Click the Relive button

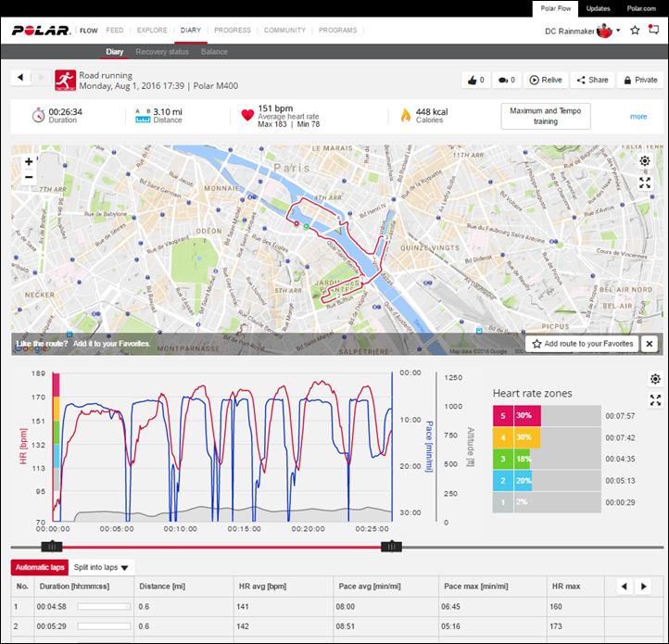(x=546, y=80)
